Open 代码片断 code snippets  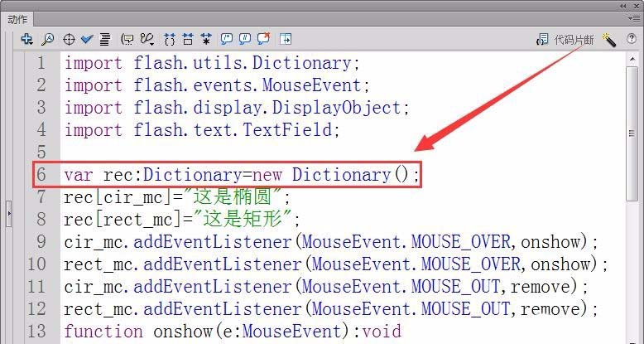565,40
